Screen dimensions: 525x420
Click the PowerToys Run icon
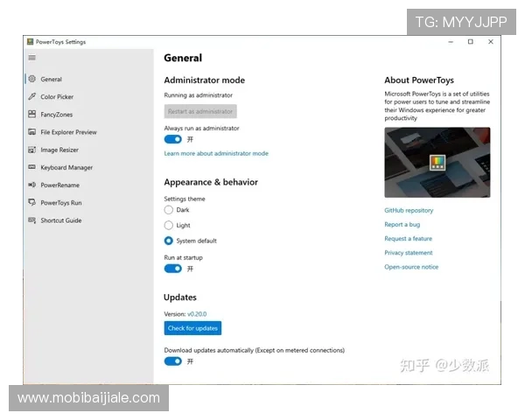(32, 202)
